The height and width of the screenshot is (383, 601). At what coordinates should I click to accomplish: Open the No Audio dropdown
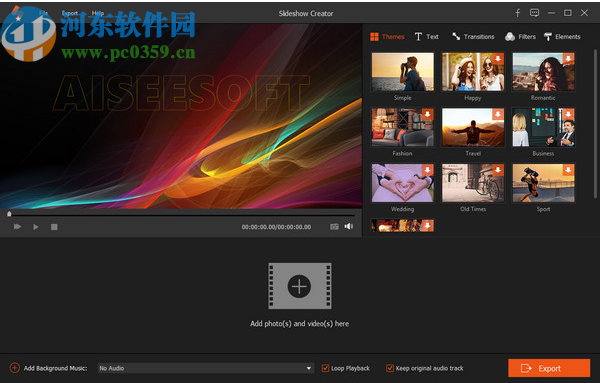[206, 368]
